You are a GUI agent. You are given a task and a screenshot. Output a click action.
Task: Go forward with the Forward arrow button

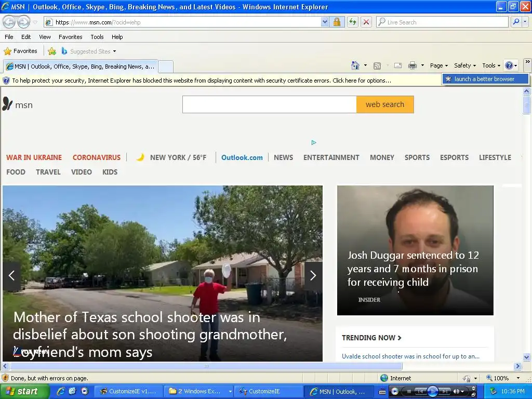tap(23, 22)
